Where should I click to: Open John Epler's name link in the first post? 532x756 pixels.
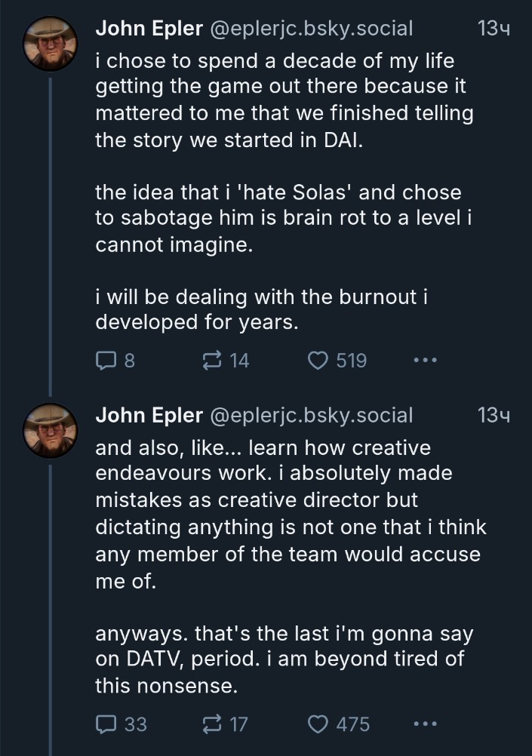149,29
